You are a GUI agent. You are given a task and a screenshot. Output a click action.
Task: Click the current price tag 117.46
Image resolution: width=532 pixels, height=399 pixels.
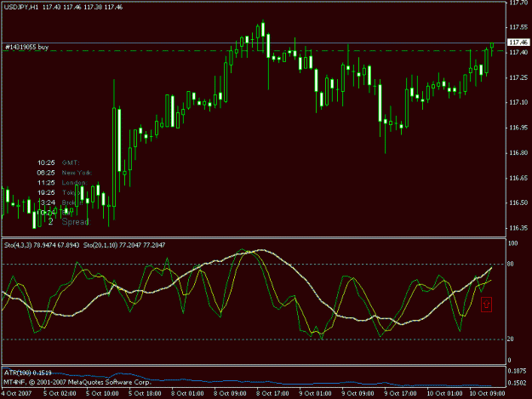click(x=518, y=43)
